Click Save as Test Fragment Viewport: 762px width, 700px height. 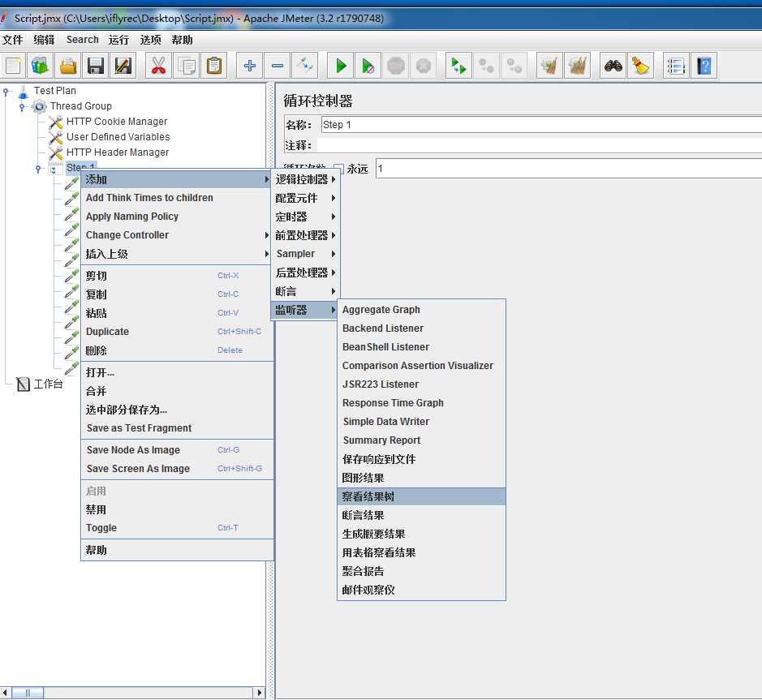178,428
